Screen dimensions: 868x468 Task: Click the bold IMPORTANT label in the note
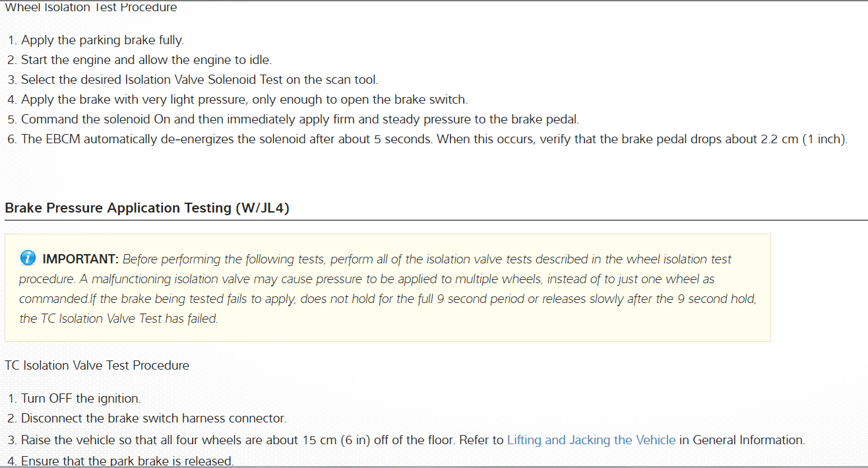(80, 259)
